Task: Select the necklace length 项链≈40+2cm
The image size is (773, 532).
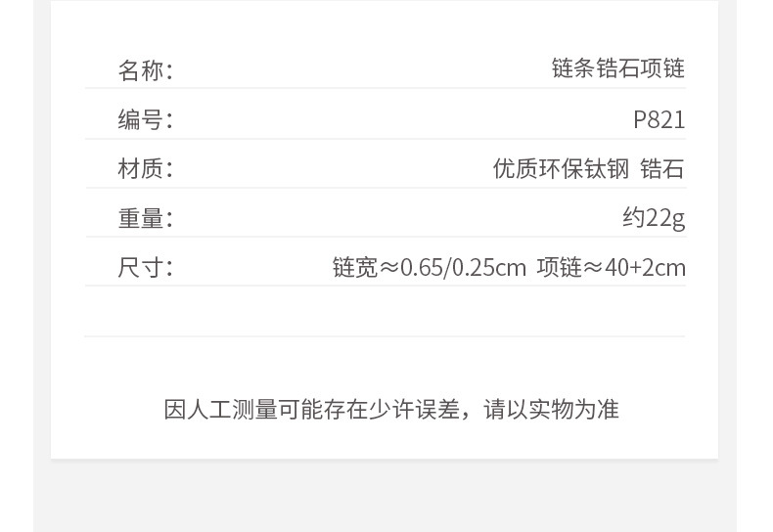Action: pyautogui.click(x=611, y=267)
